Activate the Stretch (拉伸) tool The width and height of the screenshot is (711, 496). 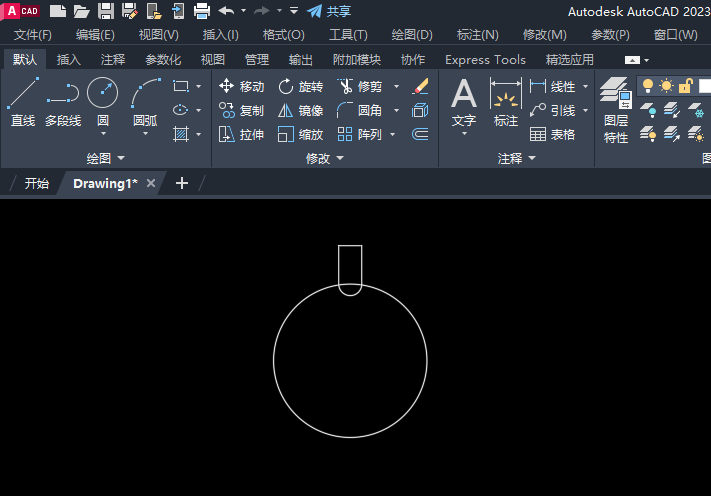[x=241, y=134]
